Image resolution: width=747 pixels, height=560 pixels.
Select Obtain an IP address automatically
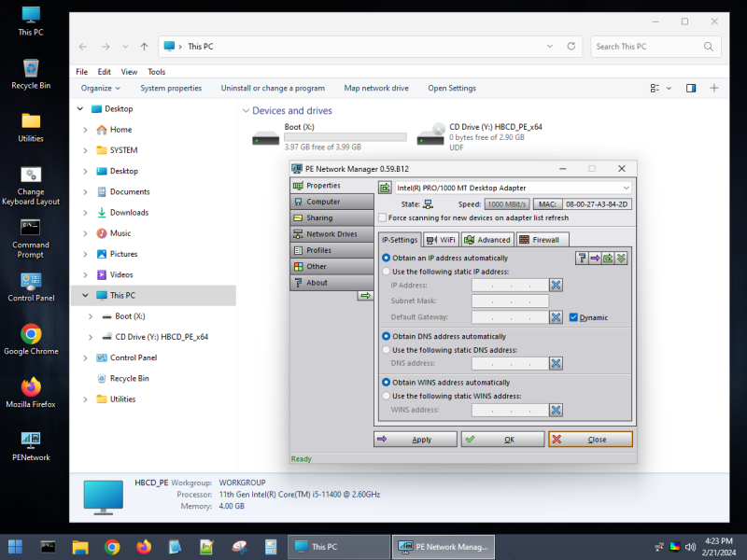[386, 258]
